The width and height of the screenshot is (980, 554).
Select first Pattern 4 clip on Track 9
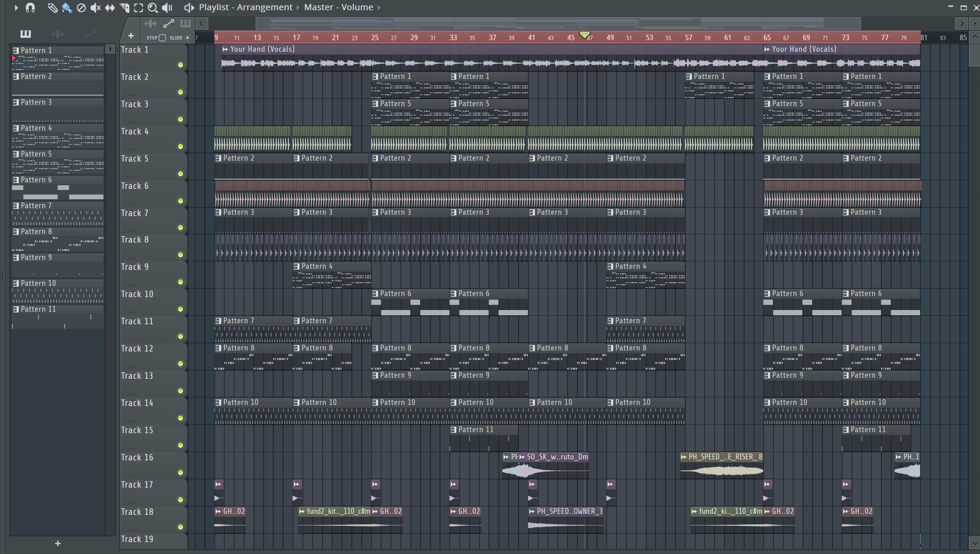(332, 275)
